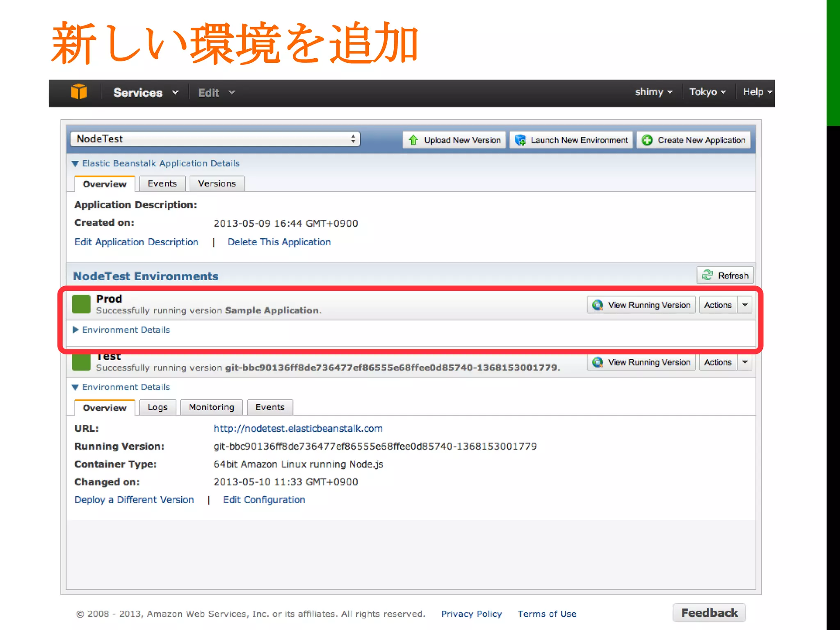Open the nodetest.elasticbeanstalk.com URL
The height and width of the screenshot is (630, 840).
298,429
